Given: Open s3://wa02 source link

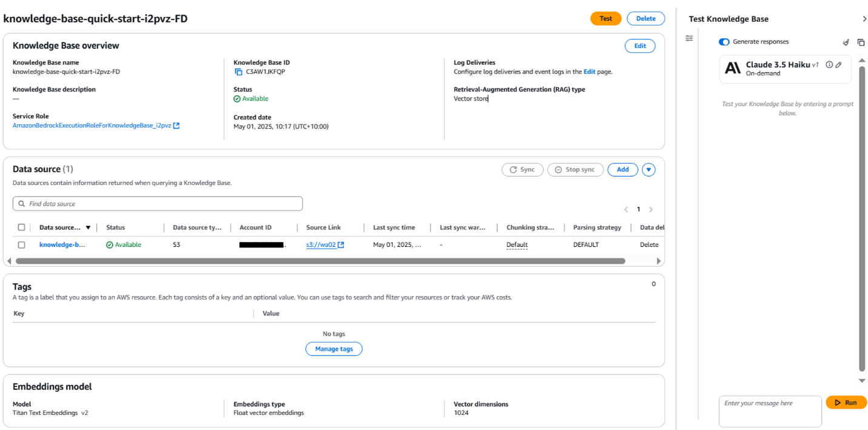Looking at the screenshot, I should pos(321,245).
